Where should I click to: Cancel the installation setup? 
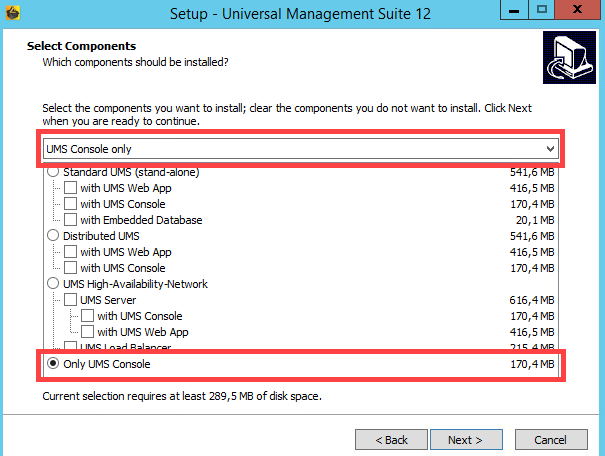[550, 440]
